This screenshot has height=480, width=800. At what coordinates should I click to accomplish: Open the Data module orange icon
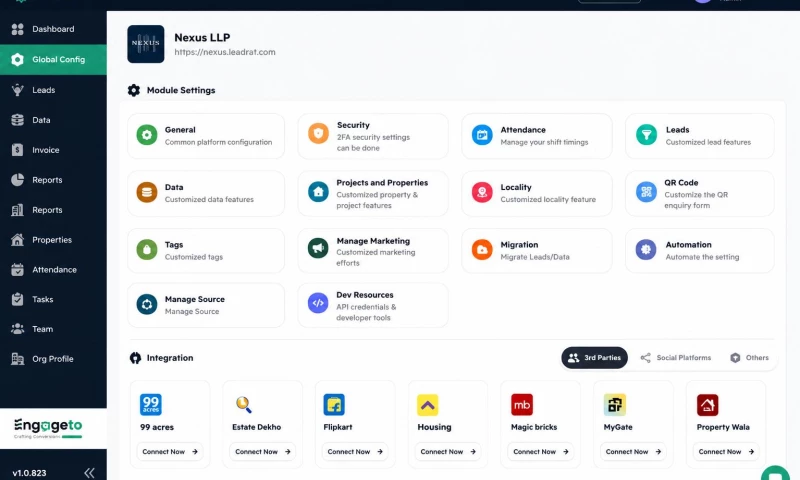(147, 192)
